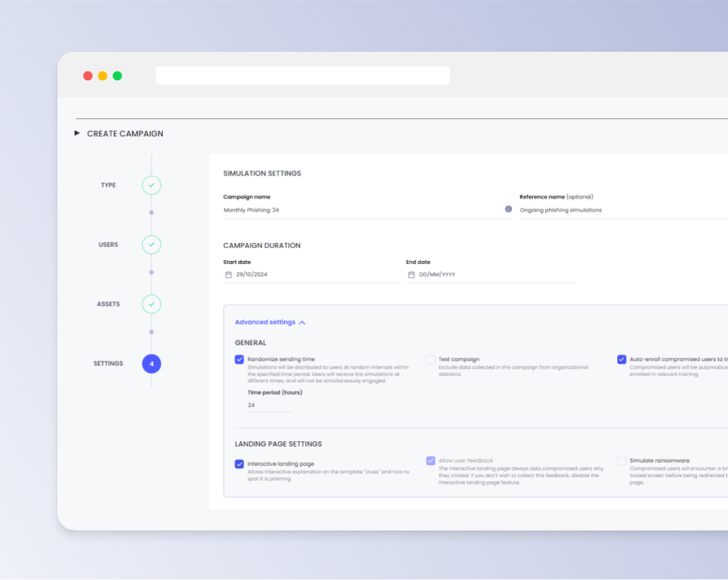Enable Simulate ransomware
728x580 pixels.
tap(622, 460)
